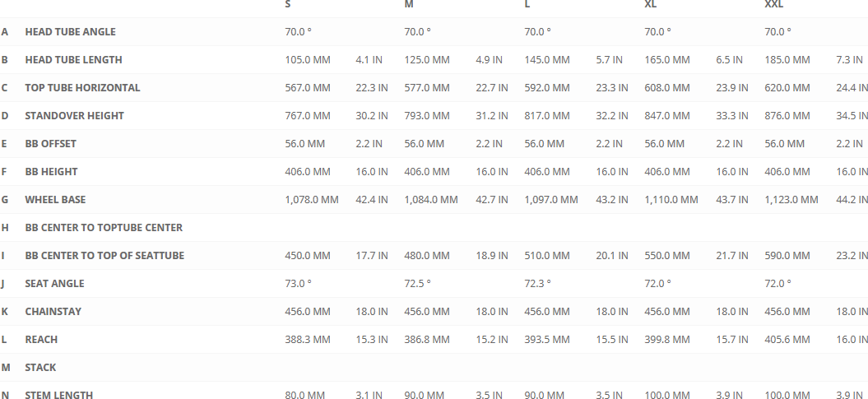868x399 pixels.
Task: Select the 73.0 ° seat angle value
Action: [x=299, y=284]
